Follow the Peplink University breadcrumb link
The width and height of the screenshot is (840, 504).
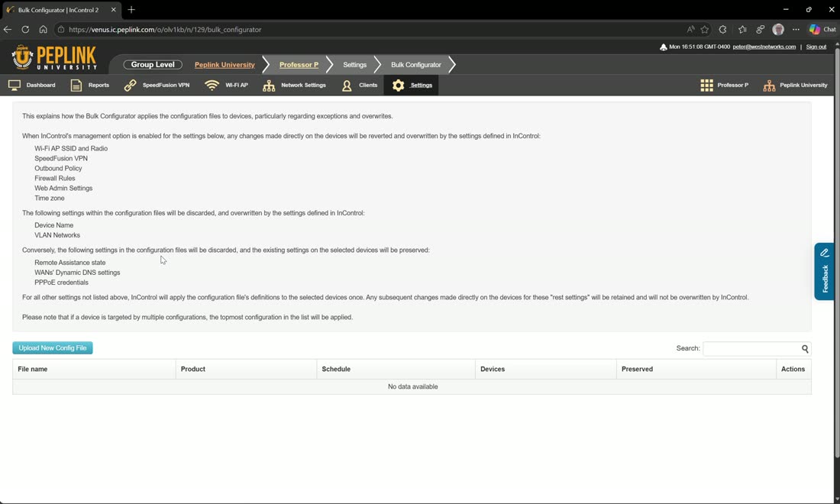225,65
